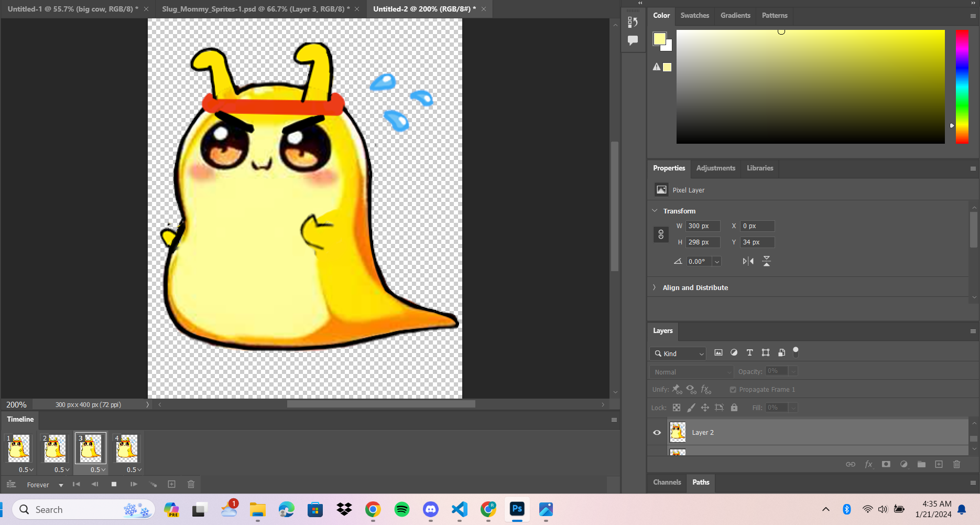The height and width of the screenshot is (525, 980).
Task: Create a new group from the Layers panel
Action: 921,464
